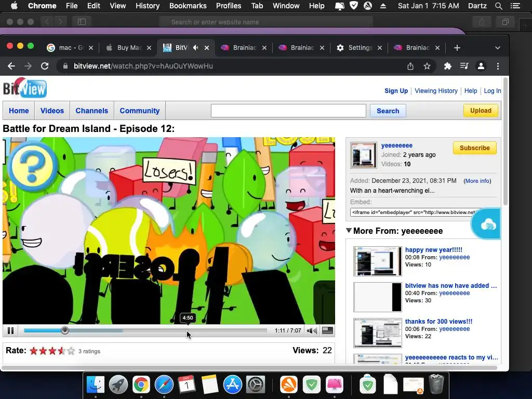Open the Home navigation tab
This screenshot has height=399, width=532.
pyautogui.click(x=19, y=111)
